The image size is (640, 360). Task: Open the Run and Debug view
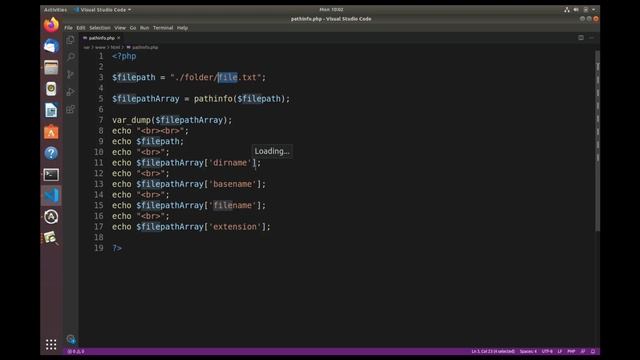pos(71,92)
